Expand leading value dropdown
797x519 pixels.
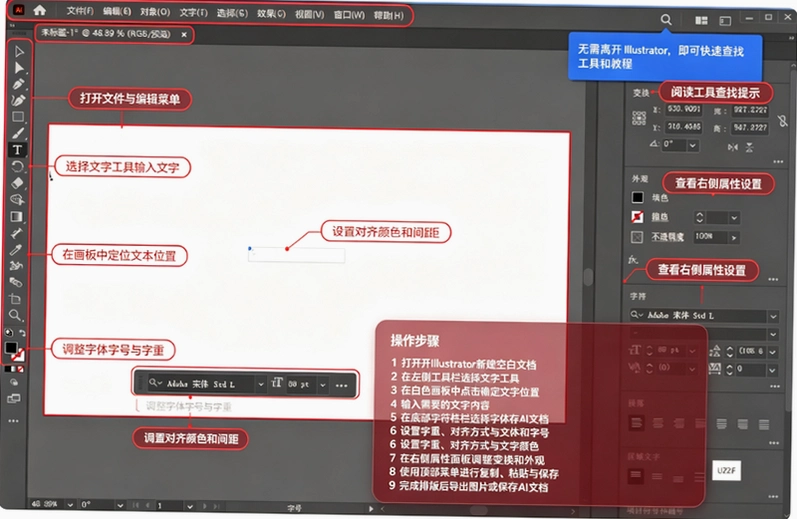coord(773,352)
